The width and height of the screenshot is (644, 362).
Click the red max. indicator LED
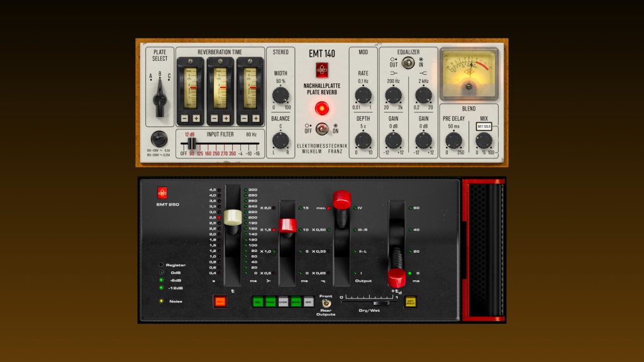(x=328, y=208)
